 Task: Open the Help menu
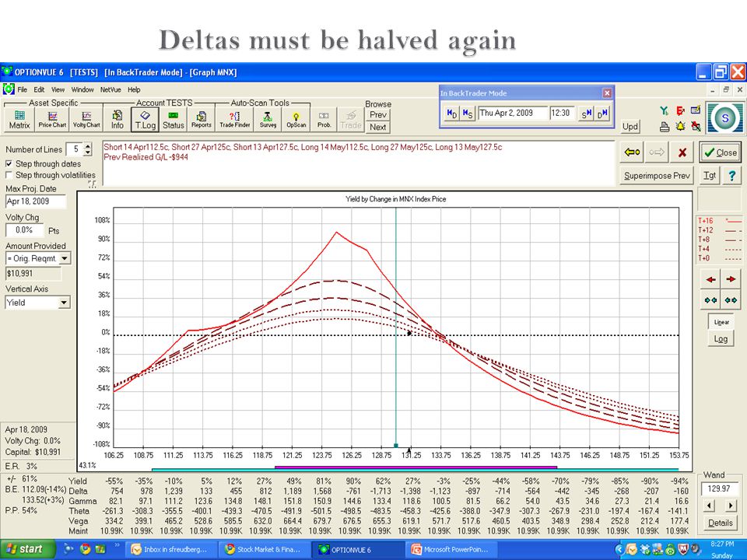(134, 89)
